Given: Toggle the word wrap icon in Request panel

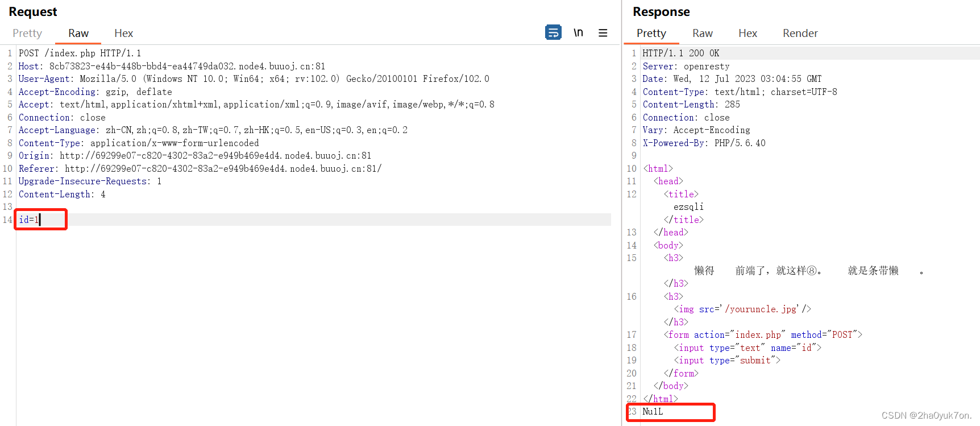Looking at the screenshot, I should click(x=553, y=32).
